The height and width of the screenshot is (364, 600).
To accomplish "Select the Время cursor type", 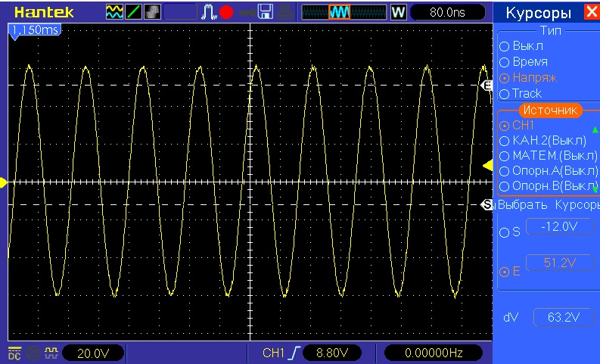I will [504, 62].
